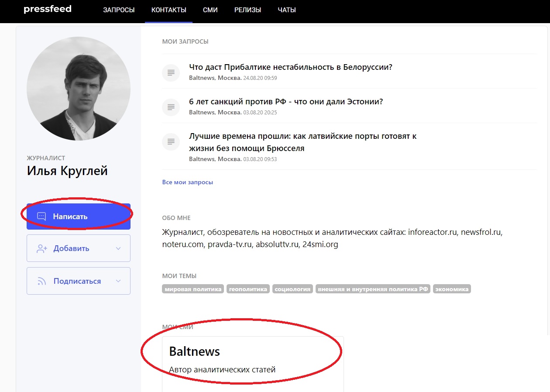
Task: Click Илья Круглей's profile photo
Action: pyautogui.click(x=79, y=89)
